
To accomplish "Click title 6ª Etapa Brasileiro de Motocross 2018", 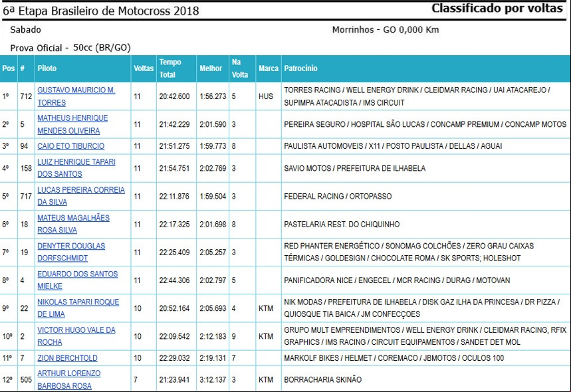I will [101, 11].
